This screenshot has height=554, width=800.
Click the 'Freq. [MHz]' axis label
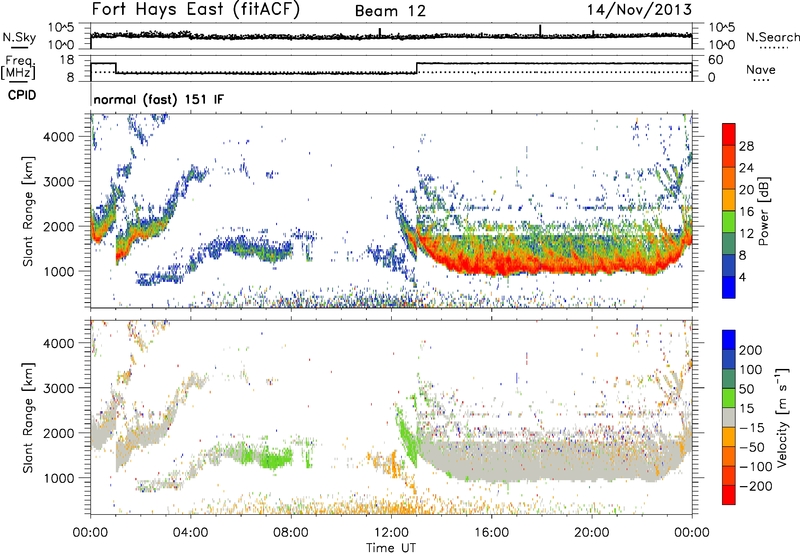pyautogui.click(x=19, y=68)
